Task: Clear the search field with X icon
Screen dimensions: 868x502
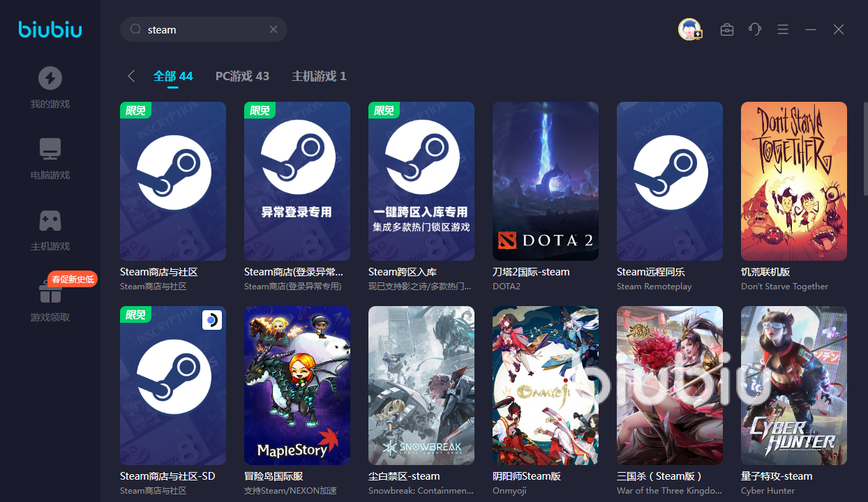Action: point(274,29)
